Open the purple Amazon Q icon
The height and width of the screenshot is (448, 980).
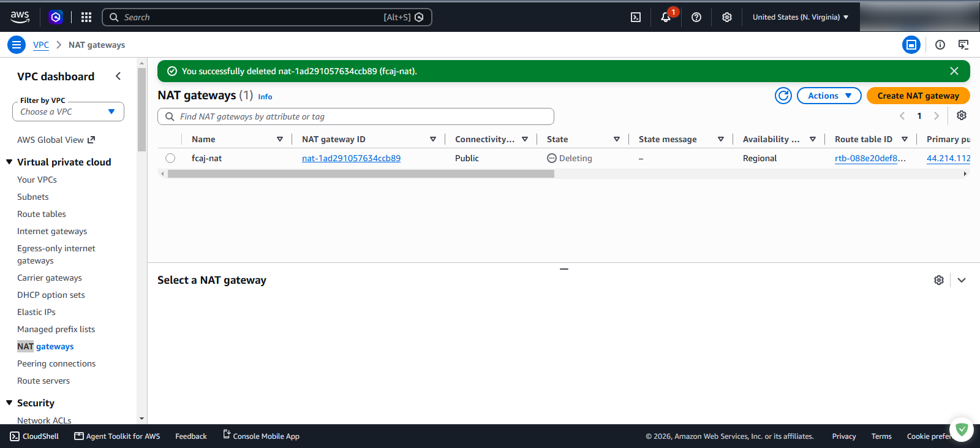coord(56,17)
